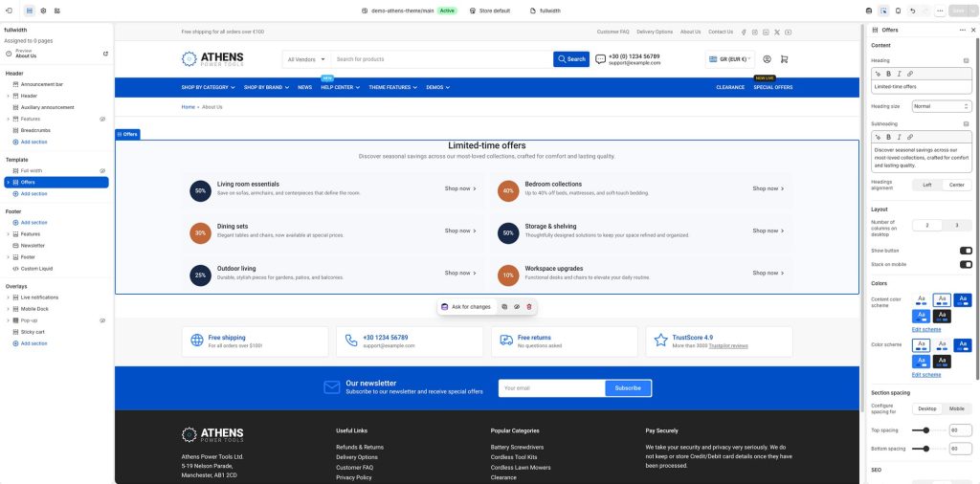Show the hidden Header group Features section
Viewport: 980px width, 484px height.
click(102, 119)
